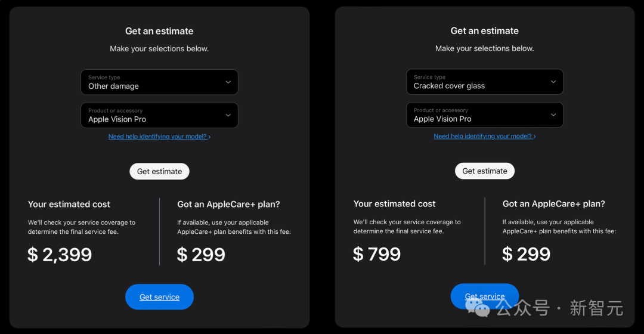The image size is (644, 334).
Task: Select the $ 799 estimated cost amount
Action: [x=377, y=254]
